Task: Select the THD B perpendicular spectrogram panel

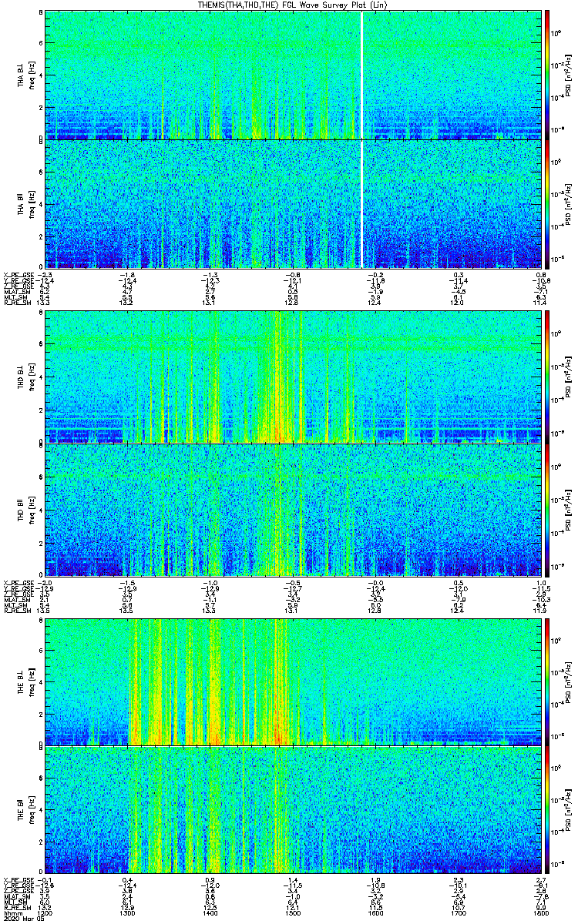Action: pos(294,376)
